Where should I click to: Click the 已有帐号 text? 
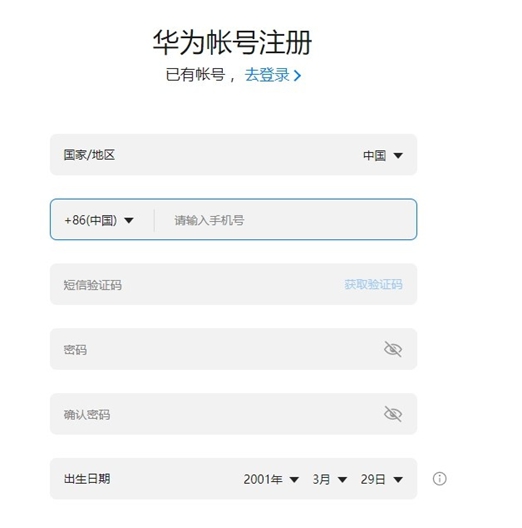pos(195,75)
